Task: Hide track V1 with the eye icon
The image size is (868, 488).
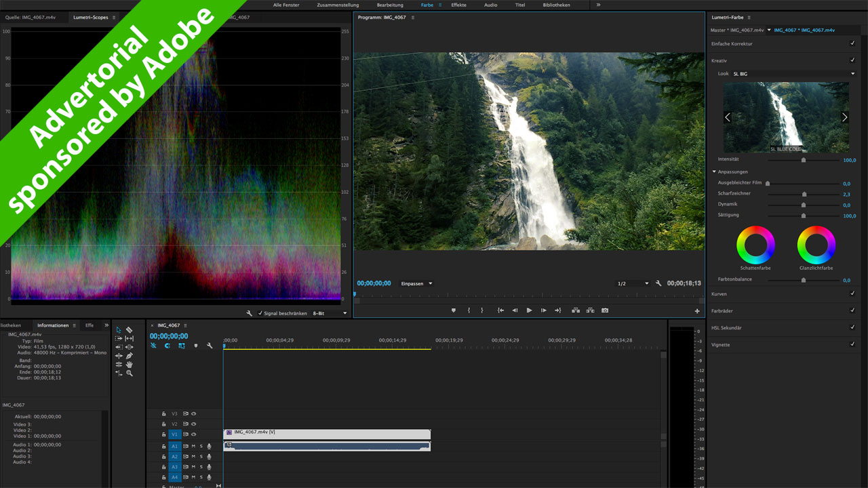Action: (194, 434)
